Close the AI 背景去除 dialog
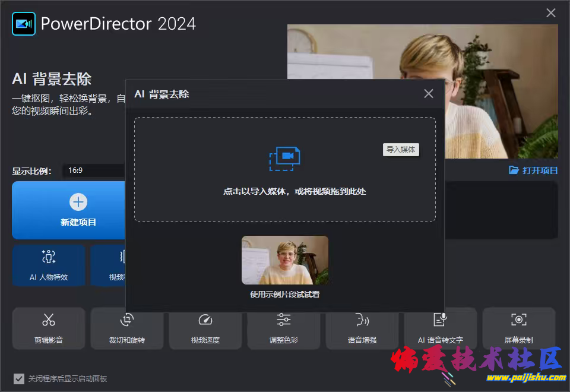 [429, 94]
